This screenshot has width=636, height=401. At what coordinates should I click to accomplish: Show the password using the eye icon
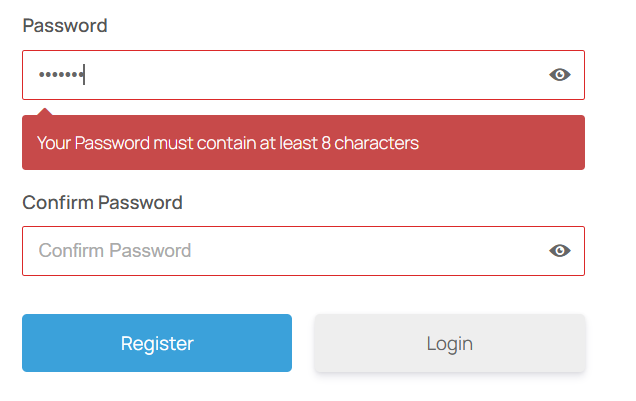(x=560, y=75)
